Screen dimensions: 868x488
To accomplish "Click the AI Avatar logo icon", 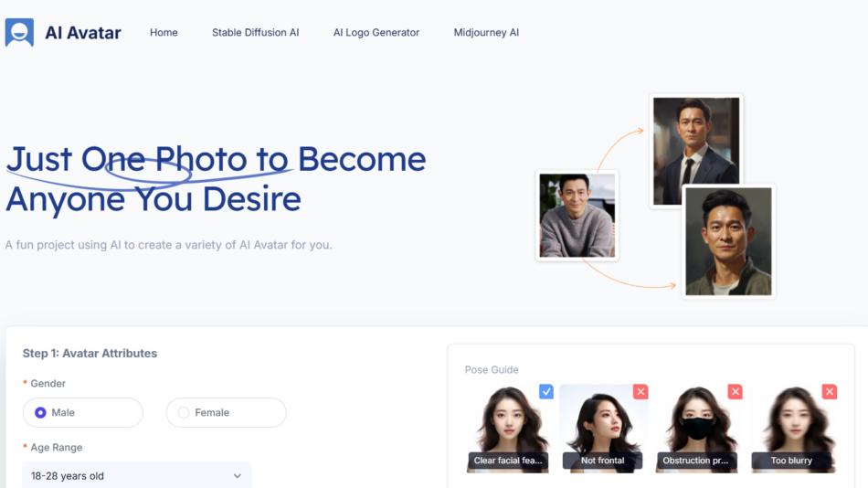I will point(19,32).
